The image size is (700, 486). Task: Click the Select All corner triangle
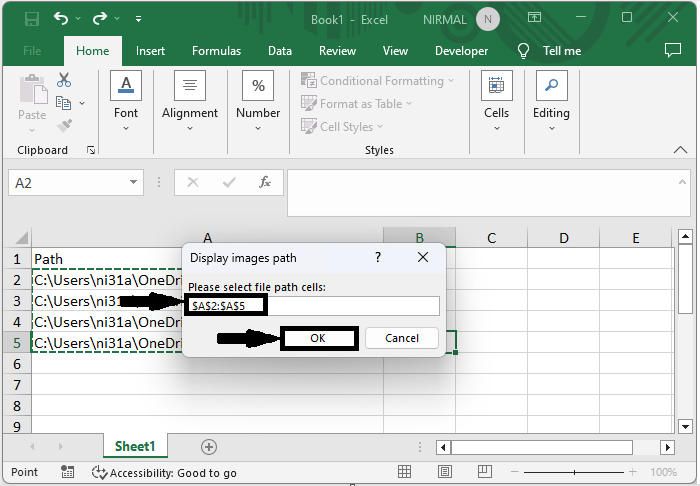click(x=21, y=237)
